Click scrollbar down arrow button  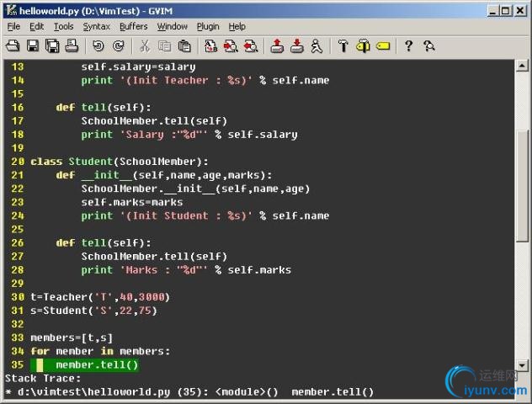[522, 365]
